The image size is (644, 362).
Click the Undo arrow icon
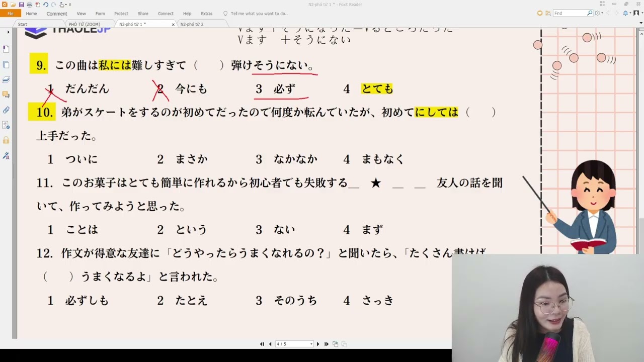click(46, 5)
